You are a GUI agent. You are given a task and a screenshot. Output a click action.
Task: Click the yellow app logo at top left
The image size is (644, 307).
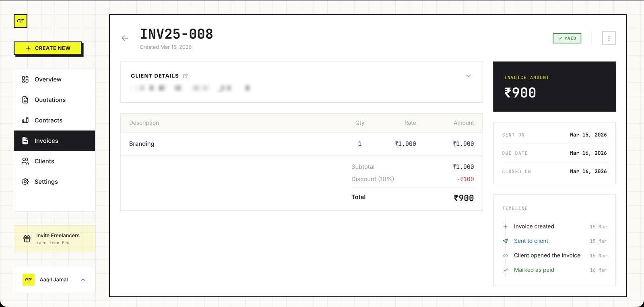point(21,21)
